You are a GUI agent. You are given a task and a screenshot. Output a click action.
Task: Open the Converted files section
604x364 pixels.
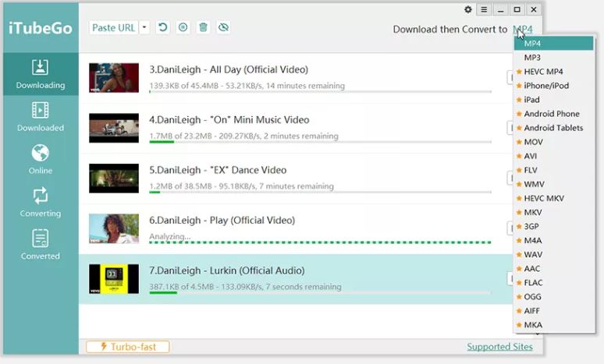click(x=41, y=245)
